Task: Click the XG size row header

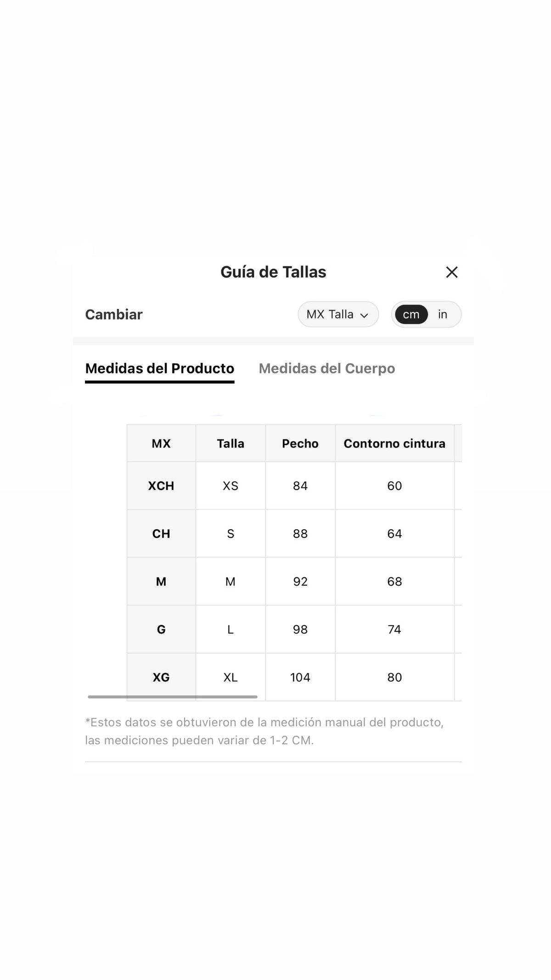Action: [x=161, y=677]
